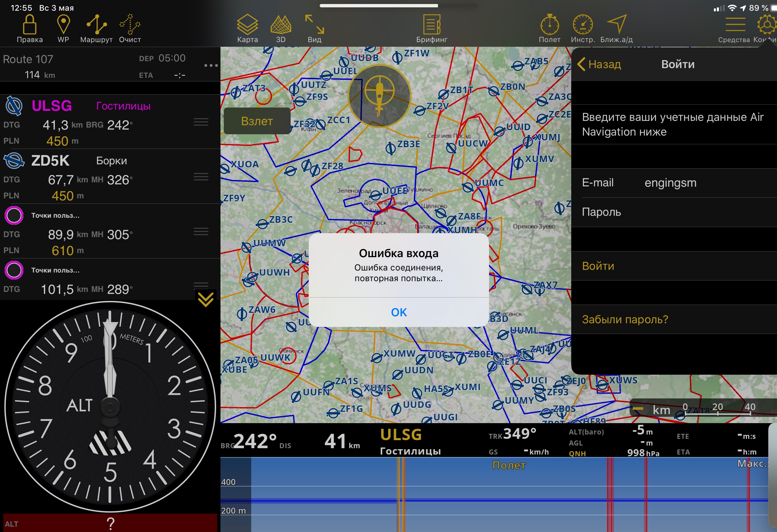Open the Средства hamburger menu
The width and height of the screenshot is (777, 532).
735,24
